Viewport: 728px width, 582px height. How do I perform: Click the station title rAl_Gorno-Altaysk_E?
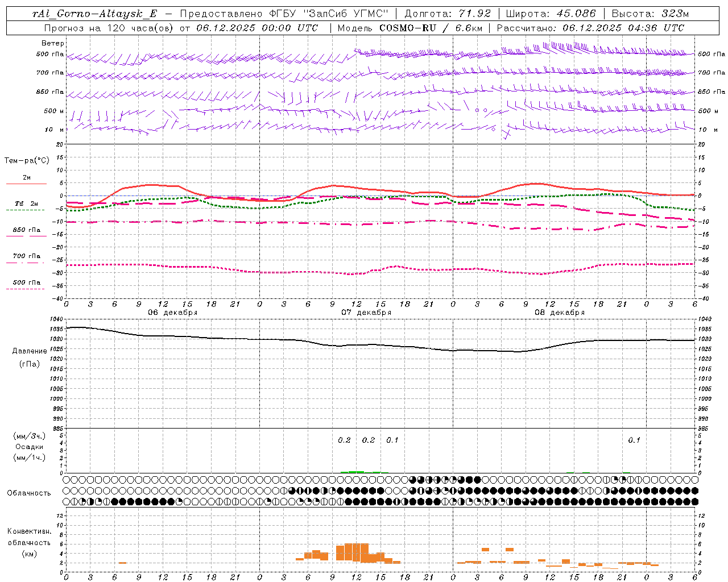coord(94,14)
